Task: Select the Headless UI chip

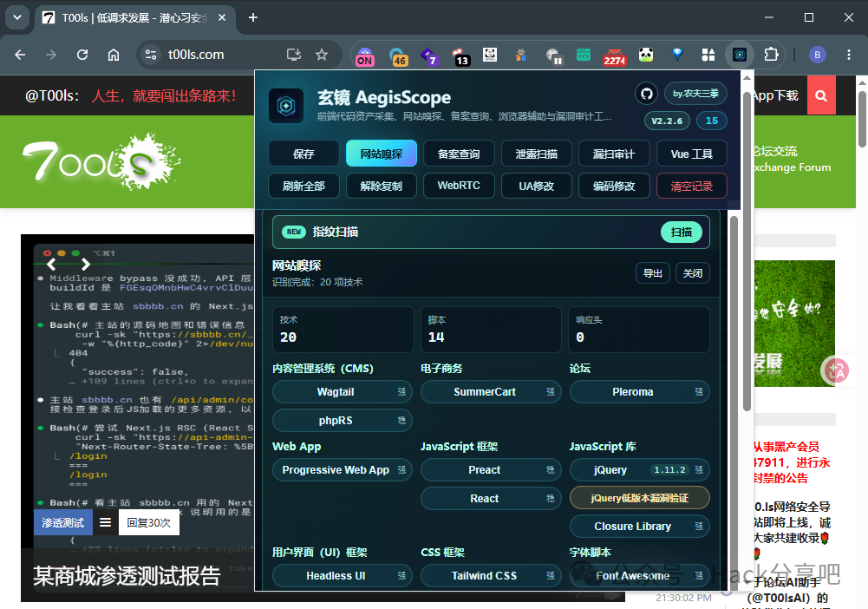Action: pyautogui.click(x=343, y=575)
